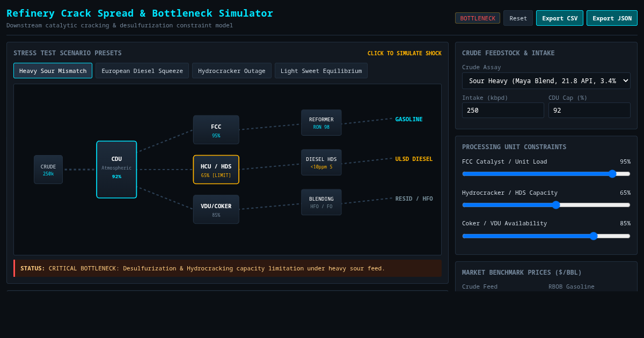Click the Crude Feed label
Viewport: 644px width, 338px height.
coord(480,286)
